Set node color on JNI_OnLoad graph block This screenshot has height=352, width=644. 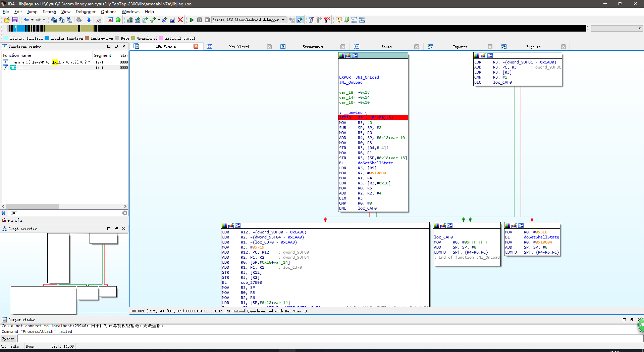(341, 55)
